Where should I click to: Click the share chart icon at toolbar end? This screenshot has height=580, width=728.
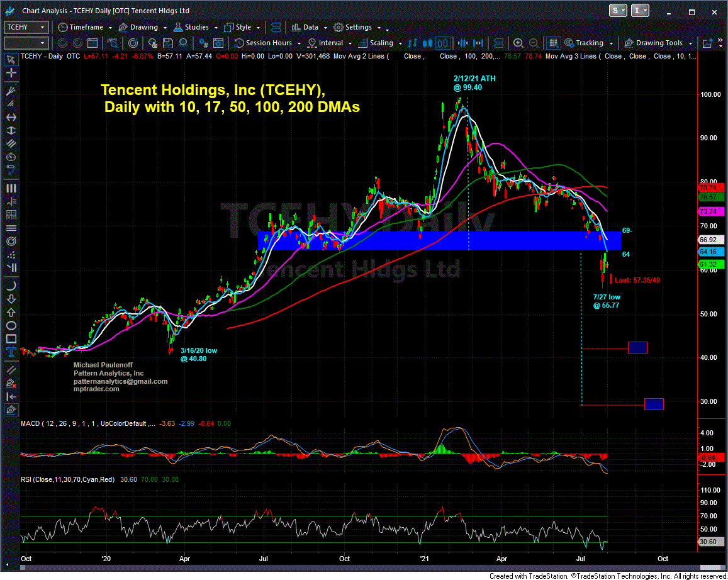[708, 43]
